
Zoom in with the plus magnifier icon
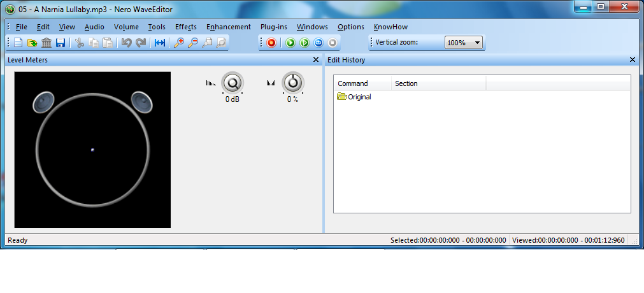pos(179,43)
